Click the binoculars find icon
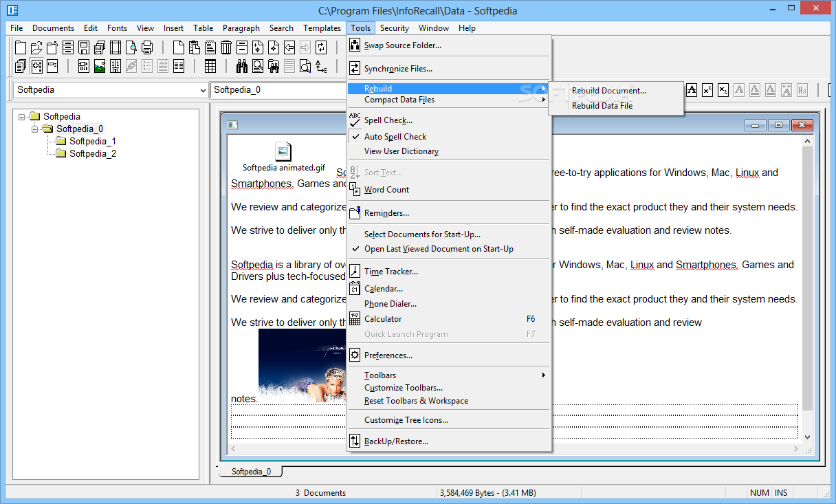The image size is (836, 504). 242,66
